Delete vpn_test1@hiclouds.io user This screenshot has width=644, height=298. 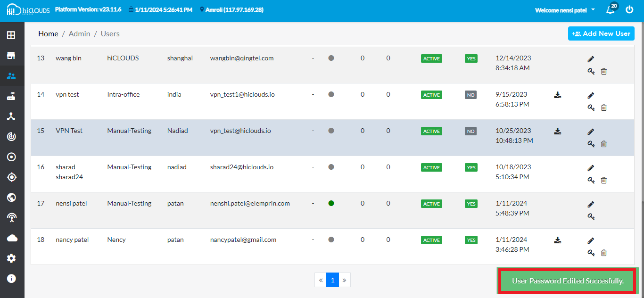604,108
